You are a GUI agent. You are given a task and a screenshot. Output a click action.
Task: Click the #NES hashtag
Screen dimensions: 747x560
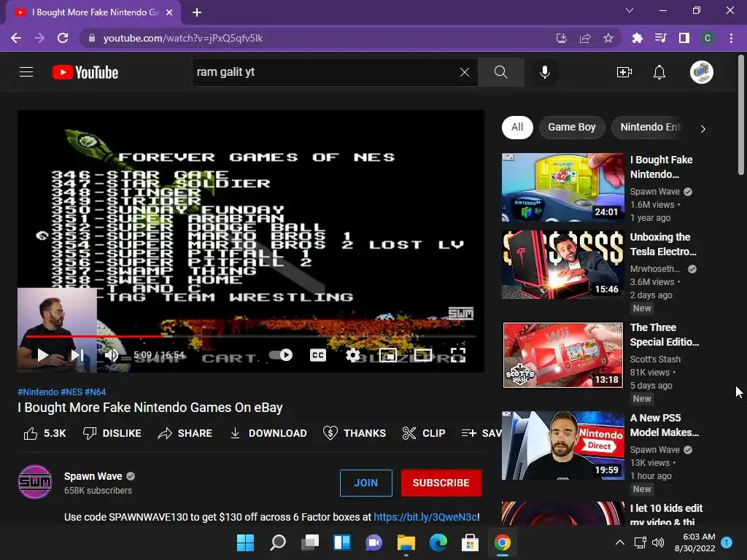click(x=71, y=392)
